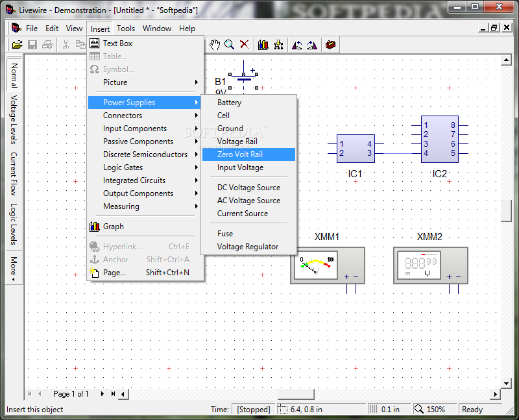Image resolution: width=519 pixels, height=420 pixels.
Task: Switch to Voltage Levels side tab
Action: tap(14, 119)
